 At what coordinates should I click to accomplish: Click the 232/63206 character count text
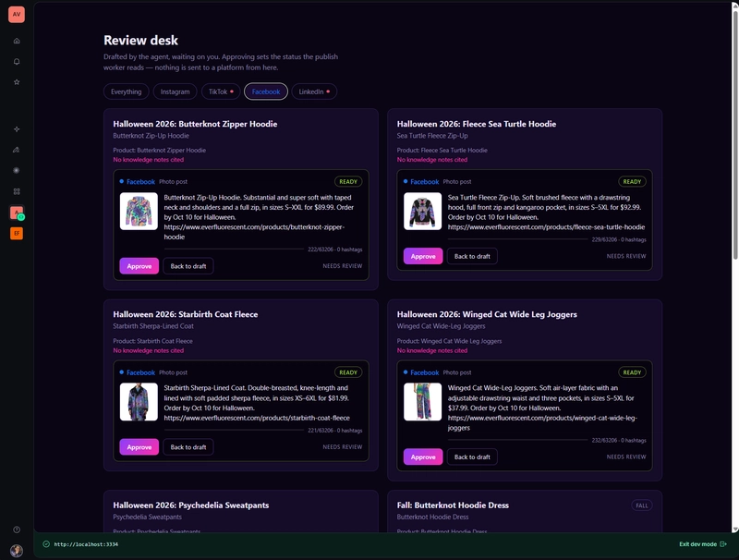(604, 440)
